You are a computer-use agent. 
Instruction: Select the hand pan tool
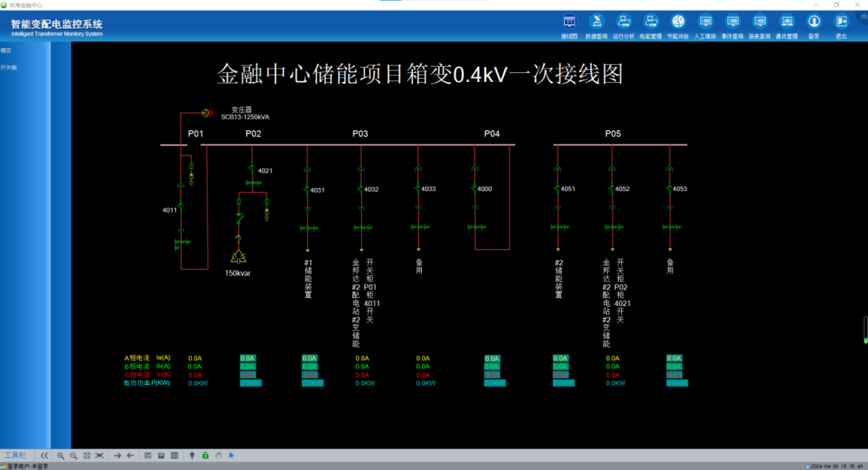point(219,456)
